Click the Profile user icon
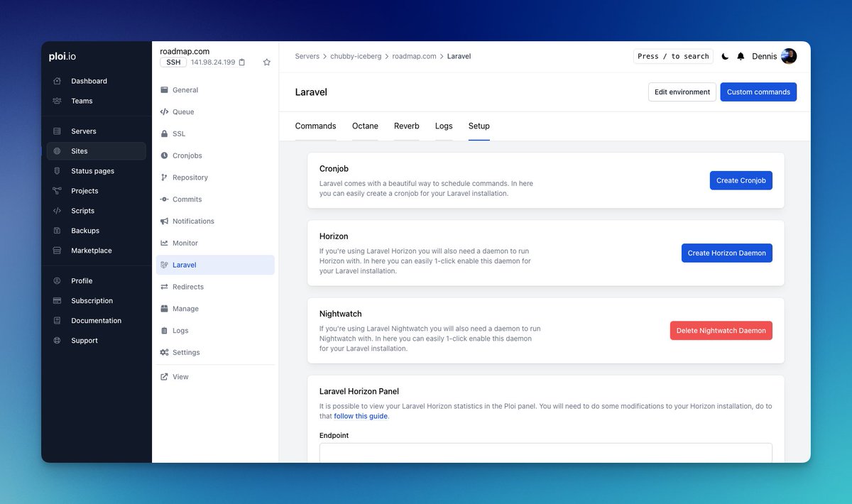The height and width of the screenshot is (504, 852). 57,281
